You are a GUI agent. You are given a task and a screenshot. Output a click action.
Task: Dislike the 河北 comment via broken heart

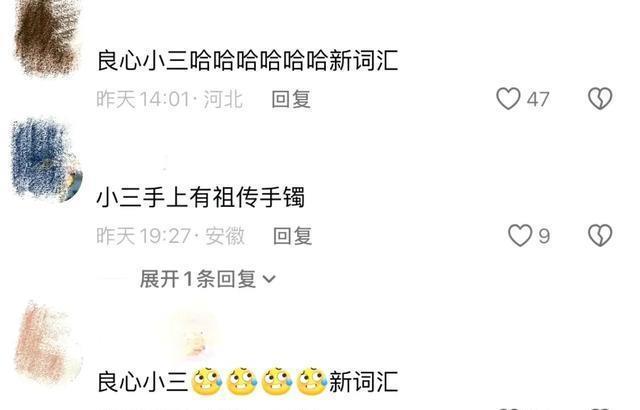[600, 99]
